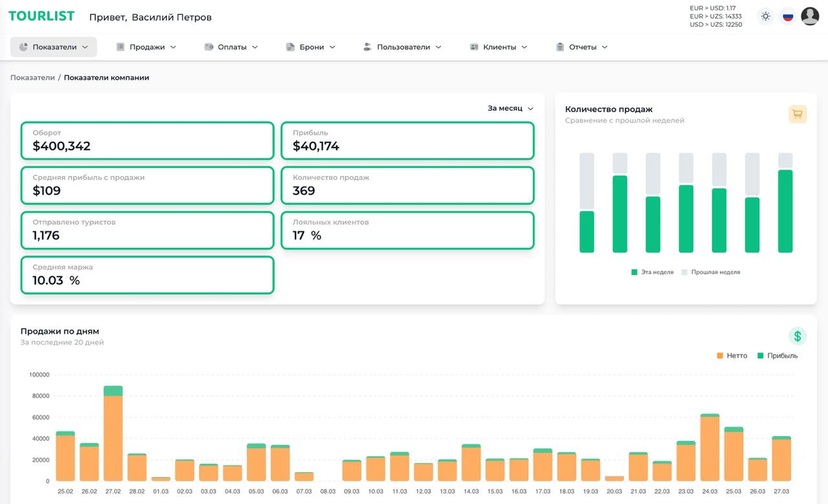Open the За месяц period dropdown
The height and width of the screenshot is (504, 828).
pos(510,109)
